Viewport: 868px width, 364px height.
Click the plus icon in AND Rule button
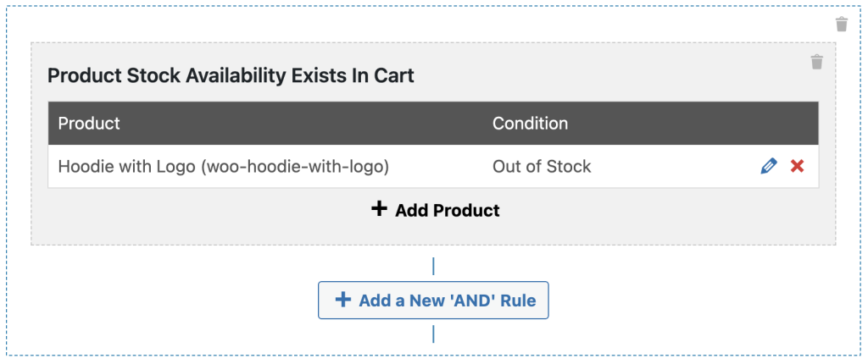coord(342,300)
